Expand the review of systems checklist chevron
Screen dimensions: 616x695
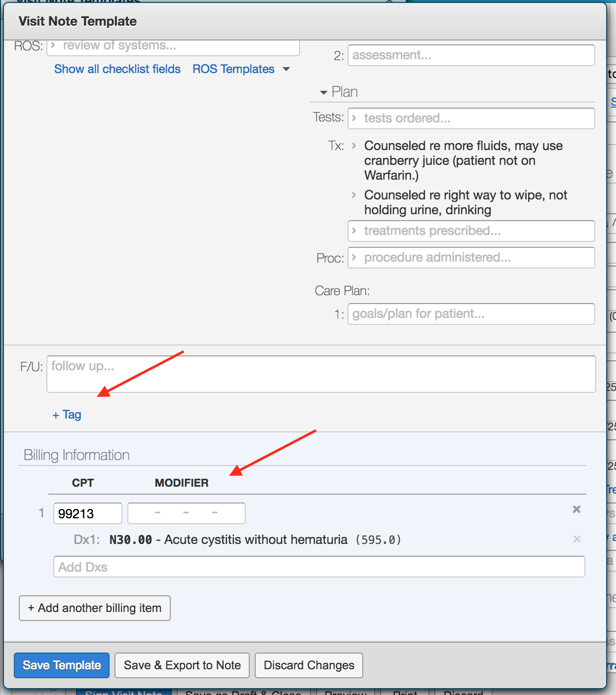click(x=53, y=45)
